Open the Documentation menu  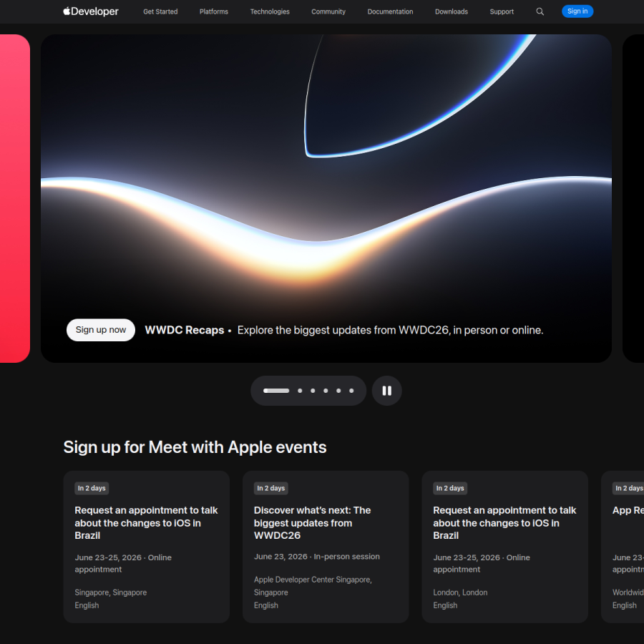390,11
